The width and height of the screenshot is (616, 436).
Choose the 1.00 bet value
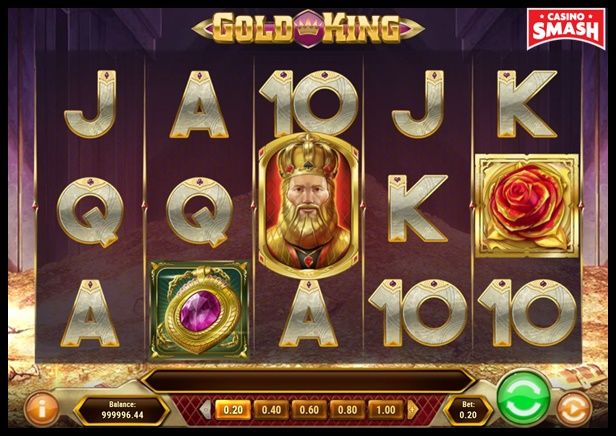385,410
